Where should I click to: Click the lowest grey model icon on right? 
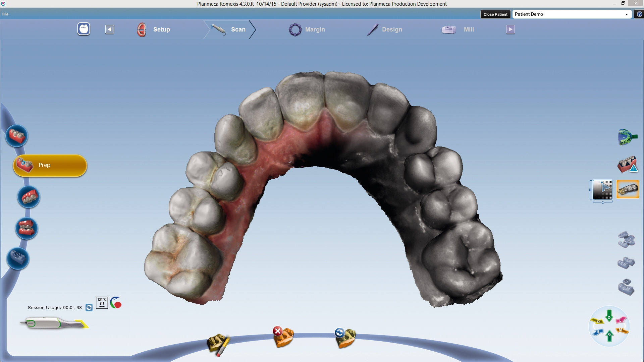626,287
